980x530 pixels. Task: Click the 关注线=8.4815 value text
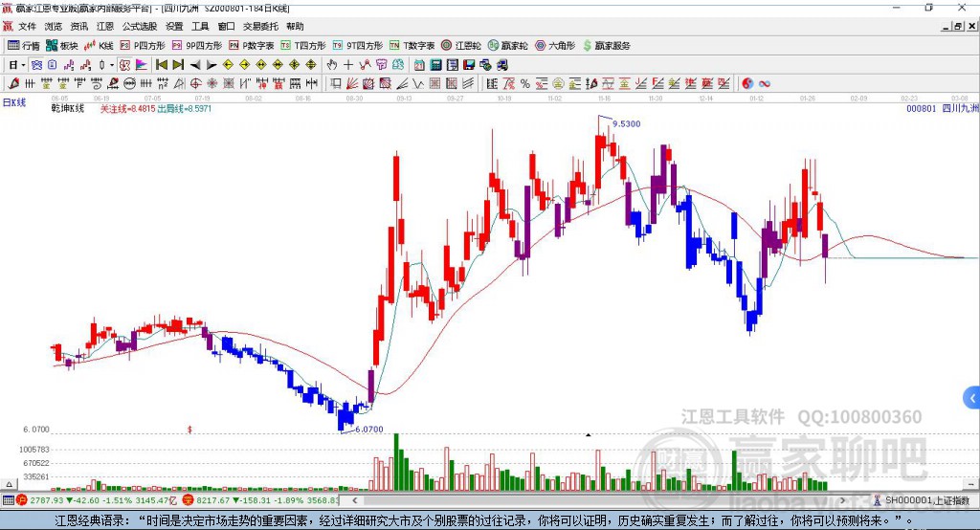[127, 109]
